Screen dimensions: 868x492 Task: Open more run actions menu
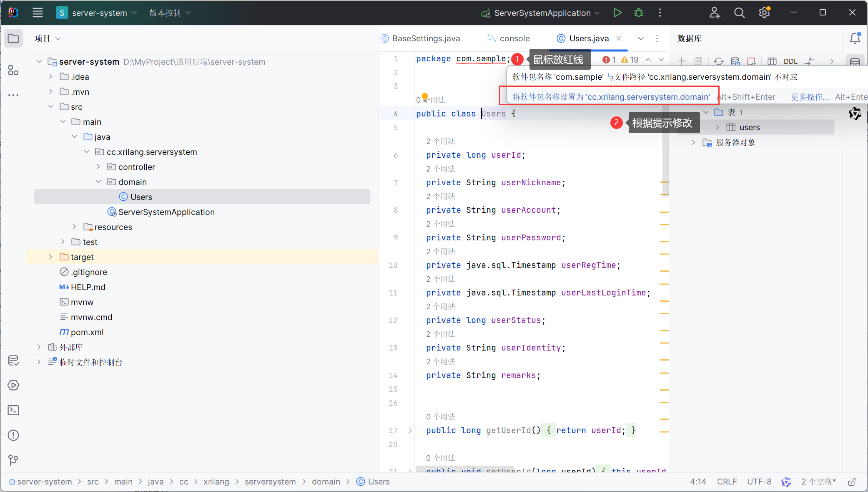click(x=660, y=13)
